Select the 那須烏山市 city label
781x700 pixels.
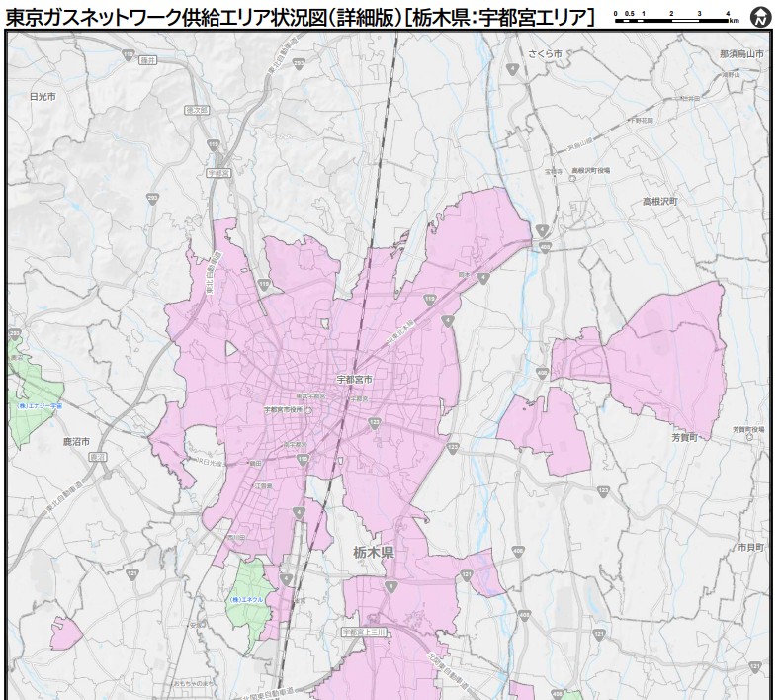[741, 54]
